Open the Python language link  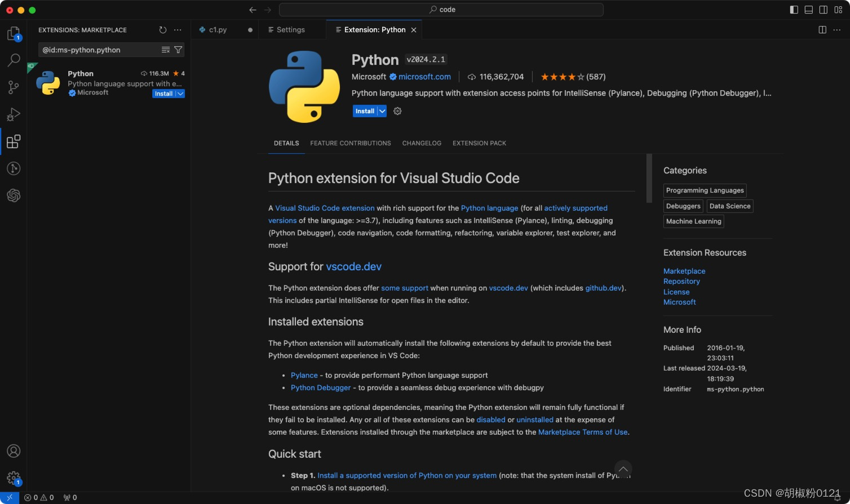(489, 208)
